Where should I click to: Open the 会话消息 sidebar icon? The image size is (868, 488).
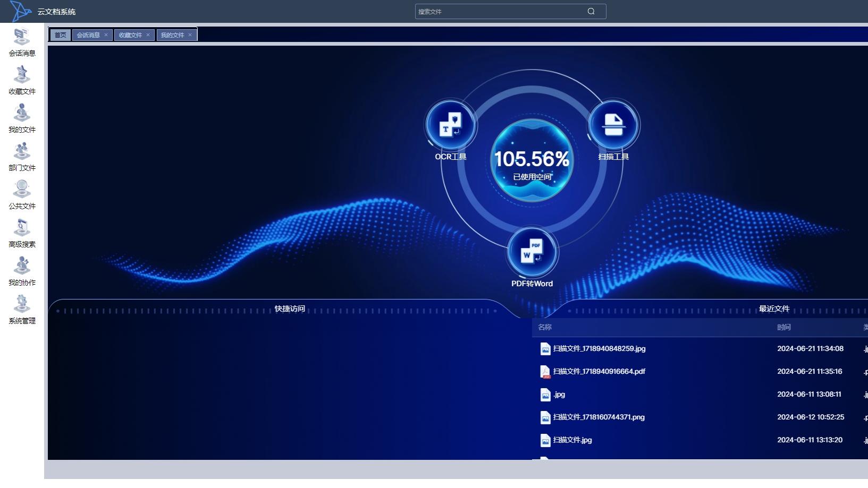(22, 37)
